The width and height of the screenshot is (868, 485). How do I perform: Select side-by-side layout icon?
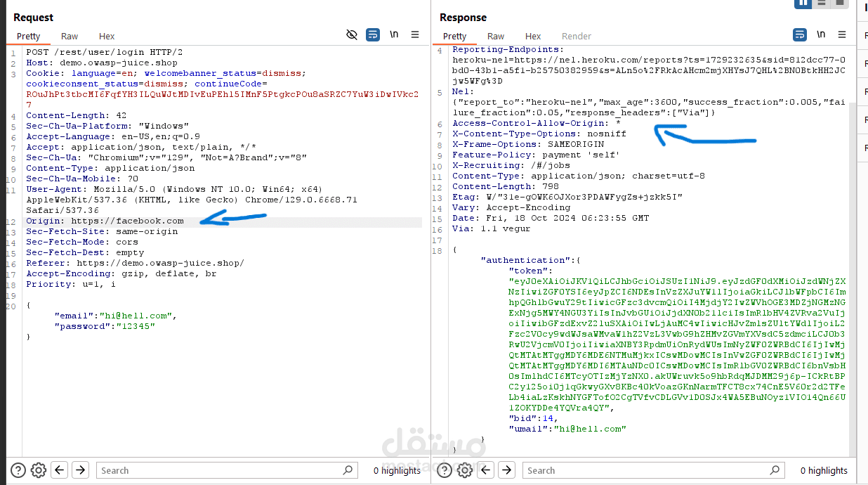pos(803,3)
